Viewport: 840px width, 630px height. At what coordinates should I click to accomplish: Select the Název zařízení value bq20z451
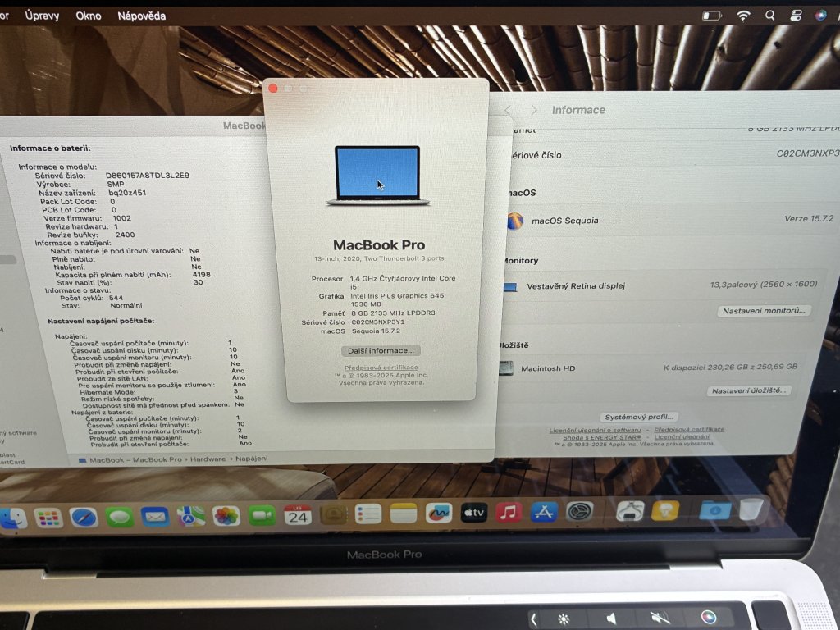click(127, 193)
